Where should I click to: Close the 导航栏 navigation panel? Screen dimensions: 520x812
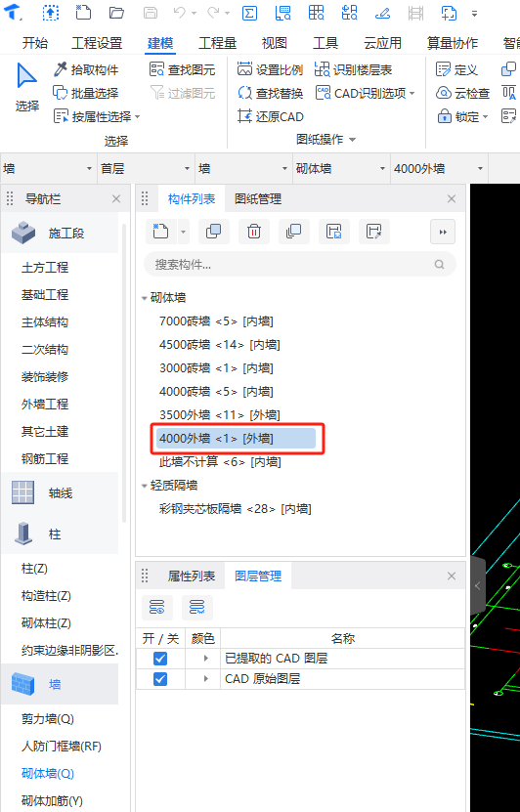click(116, 199)
